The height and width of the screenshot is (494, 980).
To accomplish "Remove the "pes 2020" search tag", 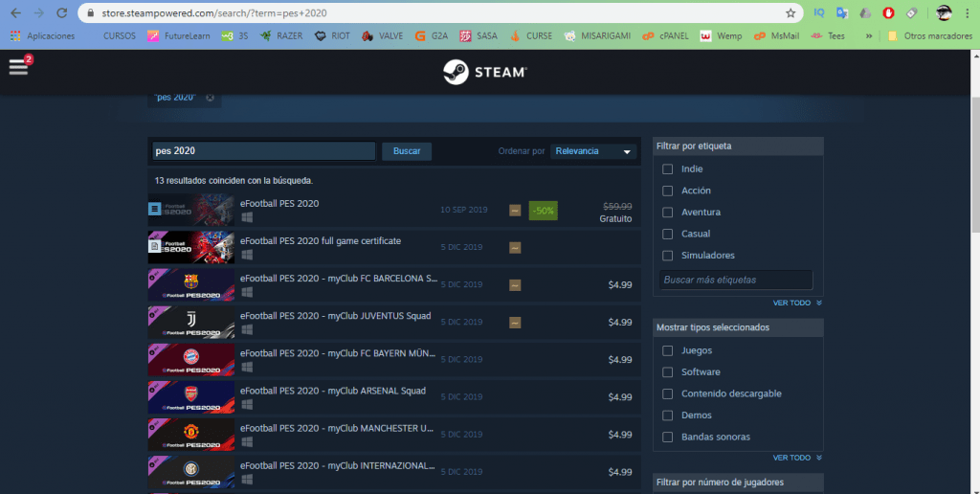I will click(210, 98).
